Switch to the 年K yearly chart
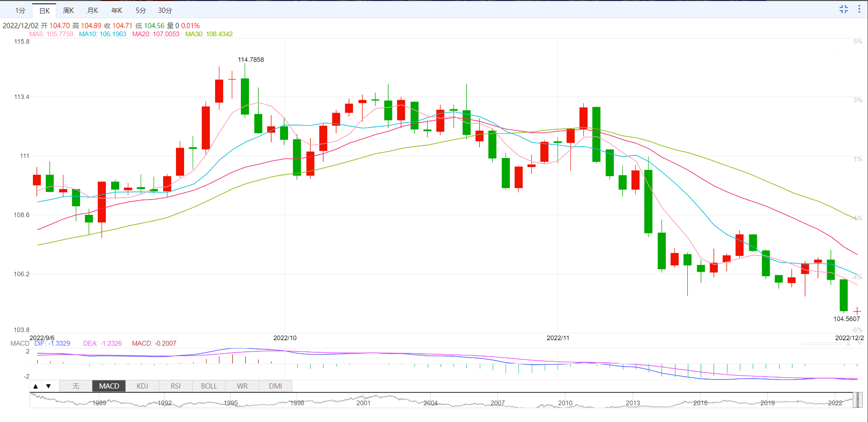Image resolution: width=868 pixels, height=422 pixels. [x=117, y=11]
